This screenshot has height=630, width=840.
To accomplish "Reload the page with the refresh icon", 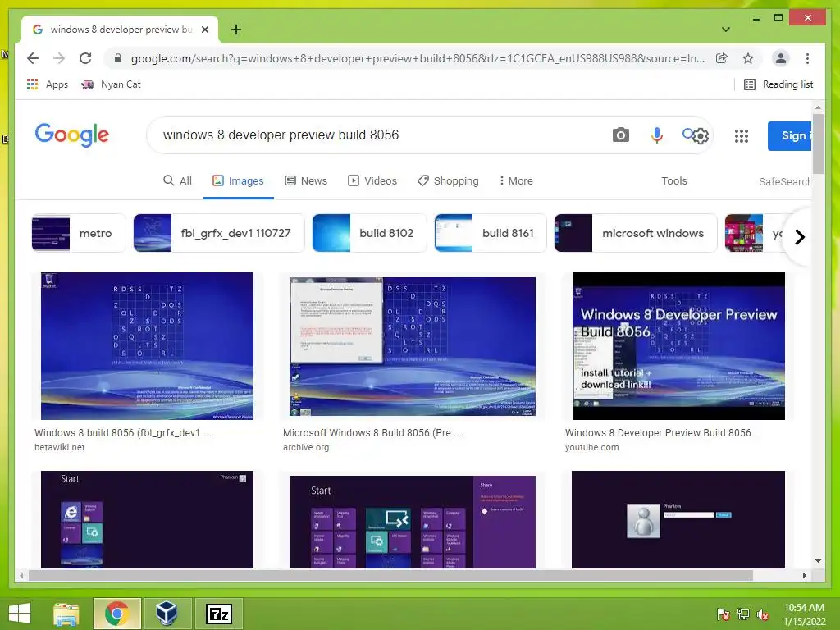I will tap(85, 58).
